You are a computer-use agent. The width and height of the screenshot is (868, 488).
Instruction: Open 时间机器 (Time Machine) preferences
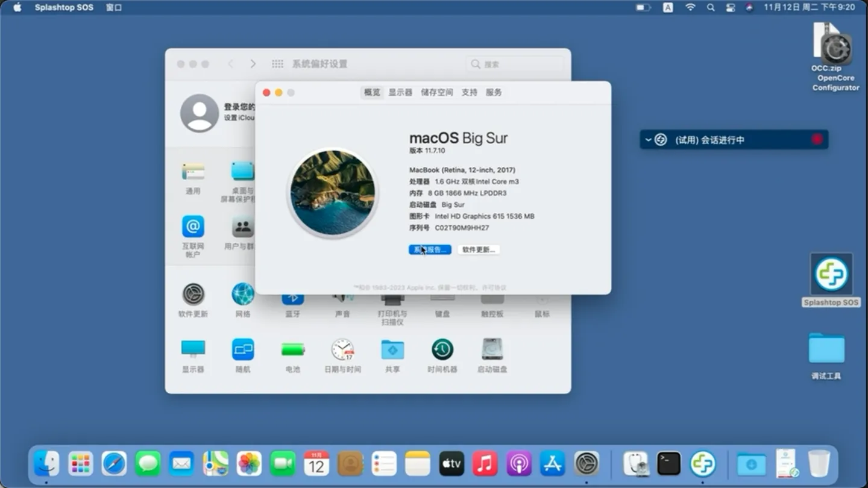[442, 350]
